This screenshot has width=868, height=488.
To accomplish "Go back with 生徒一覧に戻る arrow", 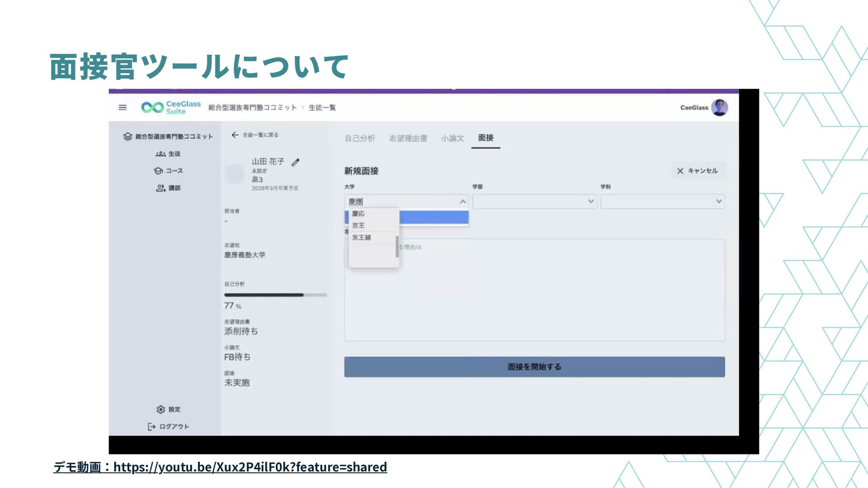I will coord(235,135).
